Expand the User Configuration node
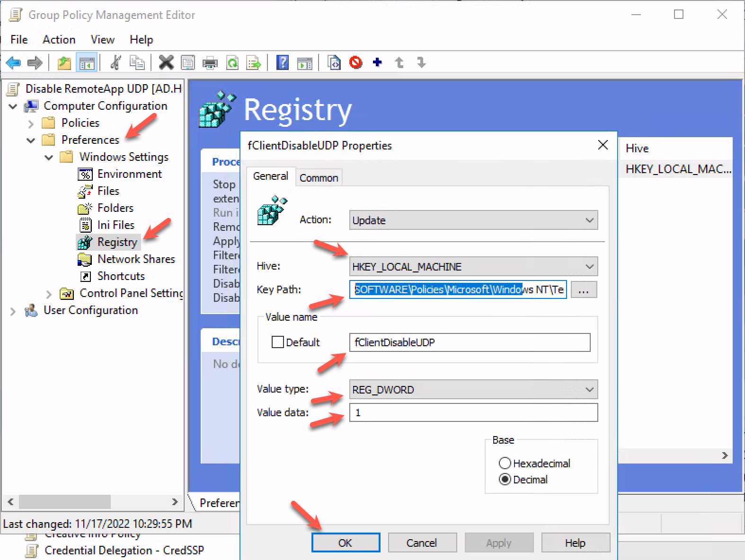 click(13, 311)
